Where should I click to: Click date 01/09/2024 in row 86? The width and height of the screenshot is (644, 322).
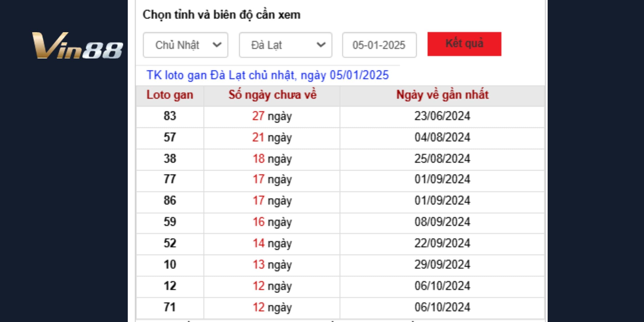pyautogui.click(x=442, y=201)
